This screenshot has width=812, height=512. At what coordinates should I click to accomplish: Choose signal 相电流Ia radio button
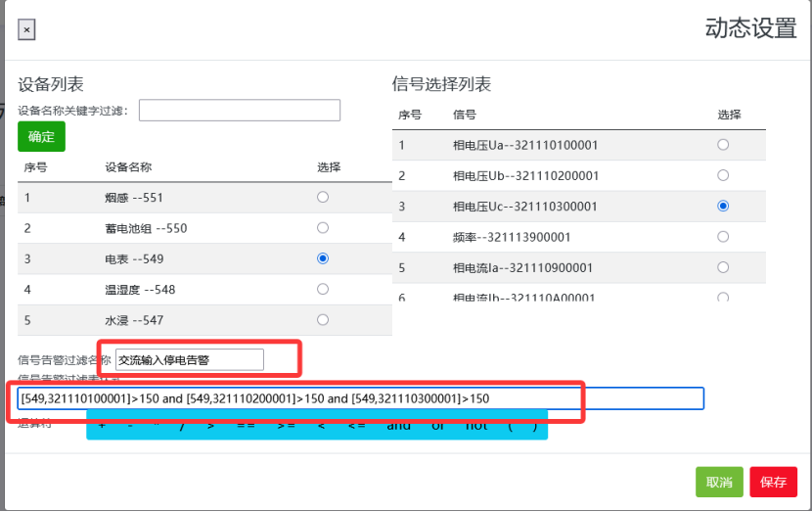[723, 266]
